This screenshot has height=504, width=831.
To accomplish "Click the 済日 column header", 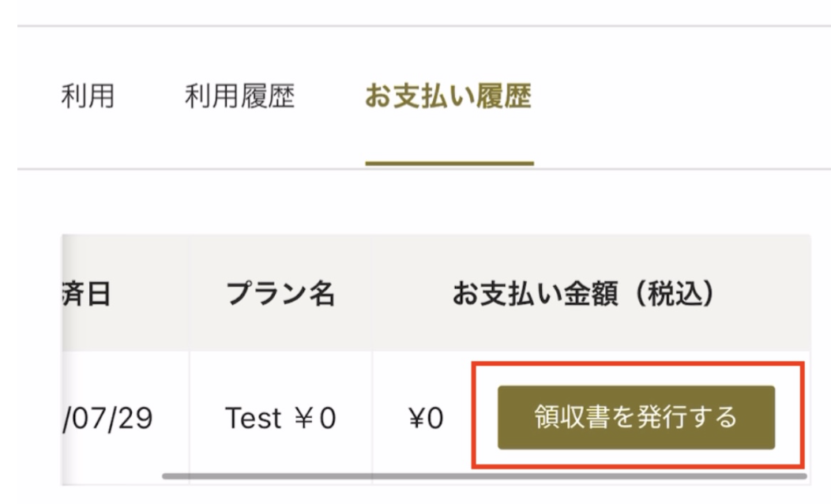I will point(88,295).
